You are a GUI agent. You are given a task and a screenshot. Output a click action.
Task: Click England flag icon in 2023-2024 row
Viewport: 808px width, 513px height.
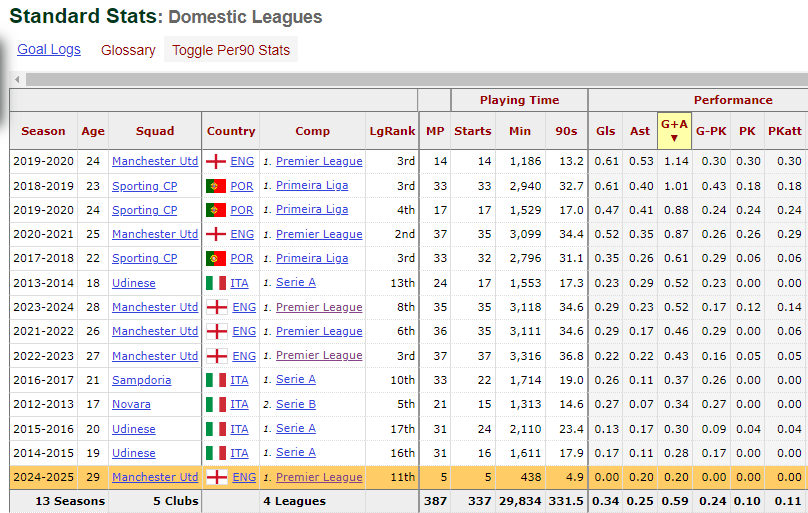point(217,307)
